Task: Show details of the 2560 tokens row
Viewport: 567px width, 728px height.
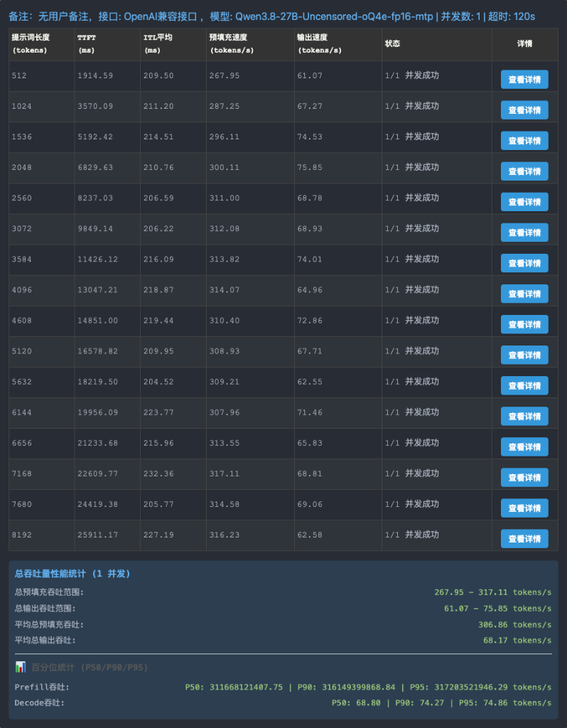Action: tap(524, 202)
